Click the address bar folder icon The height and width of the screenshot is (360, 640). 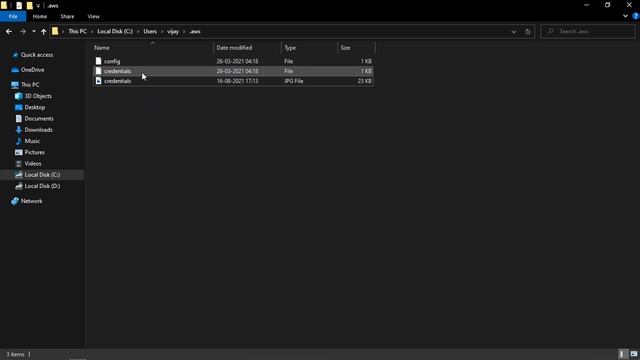[x=55, y=31]
